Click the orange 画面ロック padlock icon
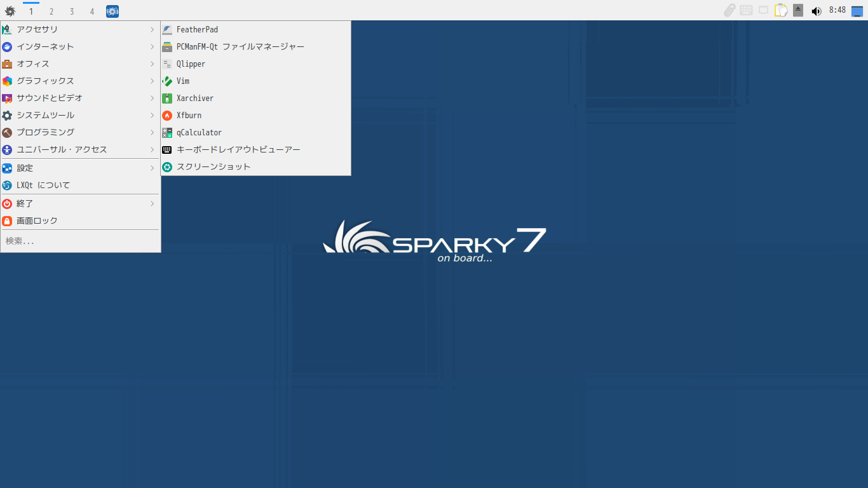Screen dimensions: 868x488 pos(7,221)
